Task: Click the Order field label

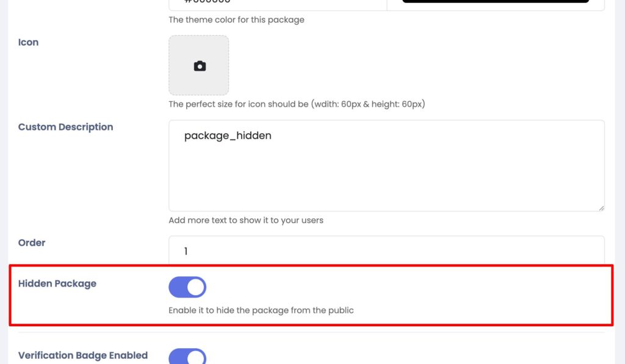Action: tap(32, 243)
